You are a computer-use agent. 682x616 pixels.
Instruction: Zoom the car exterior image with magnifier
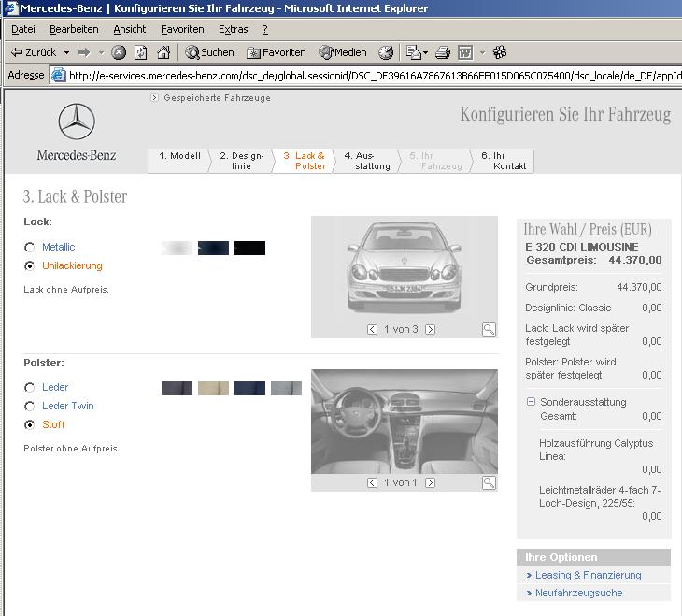489,329
